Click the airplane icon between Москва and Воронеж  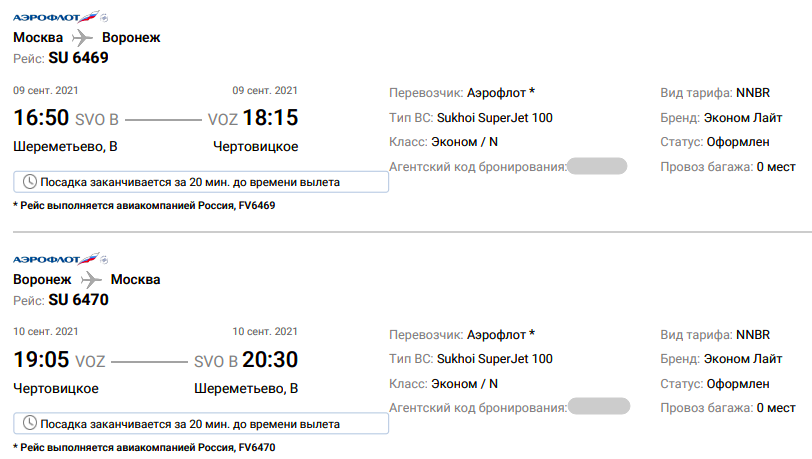tap(82, 38)
